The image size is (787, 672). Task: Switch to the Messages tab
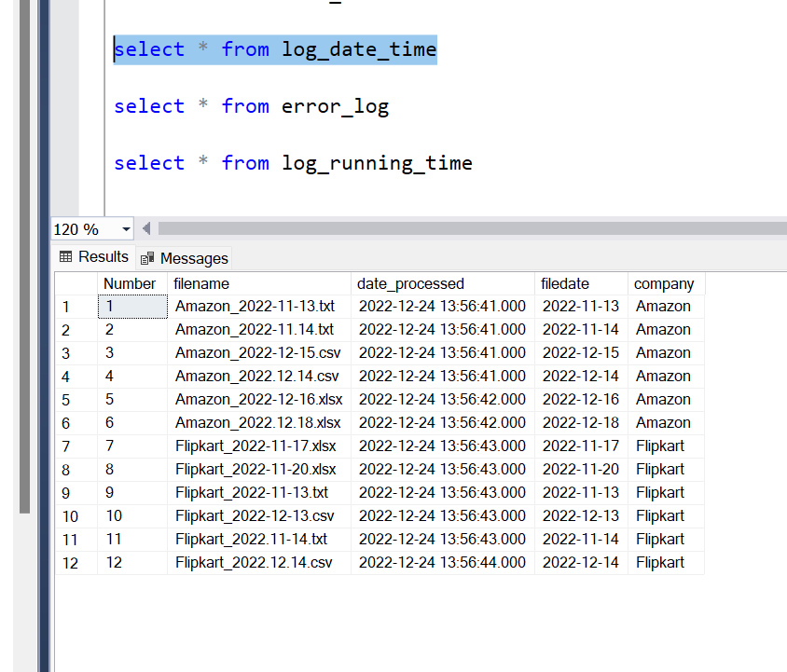193,258
